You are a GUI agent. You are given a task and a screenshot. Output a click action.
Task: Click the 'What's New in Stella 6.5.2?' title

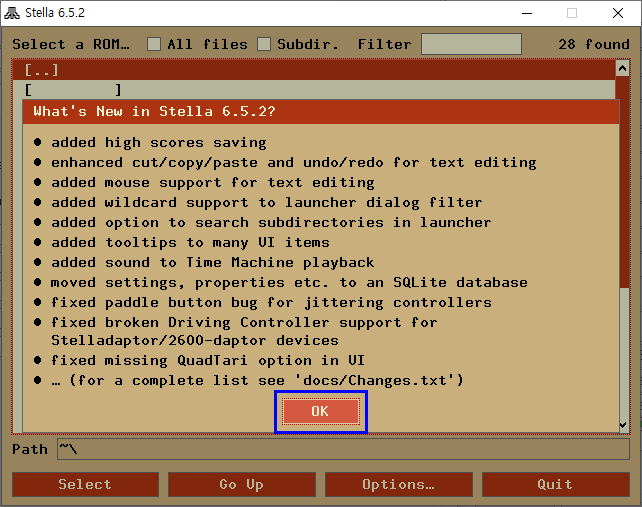tap(155, 111)
